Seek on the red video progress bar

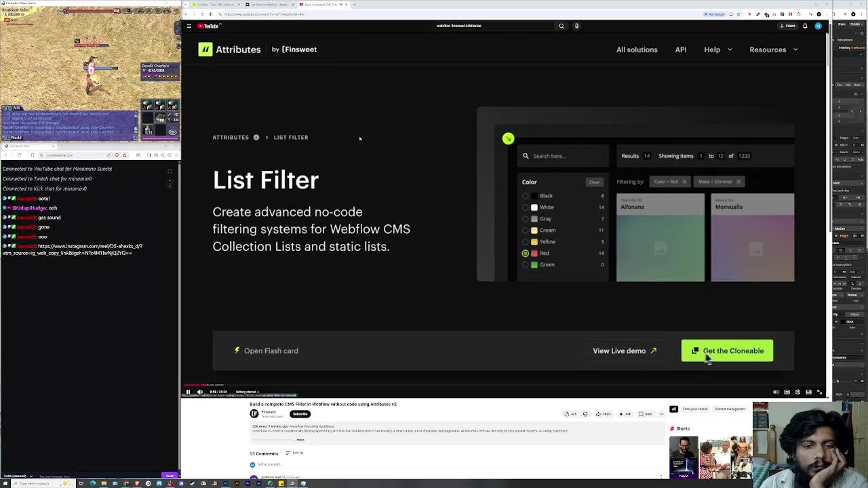coord(505,385)
